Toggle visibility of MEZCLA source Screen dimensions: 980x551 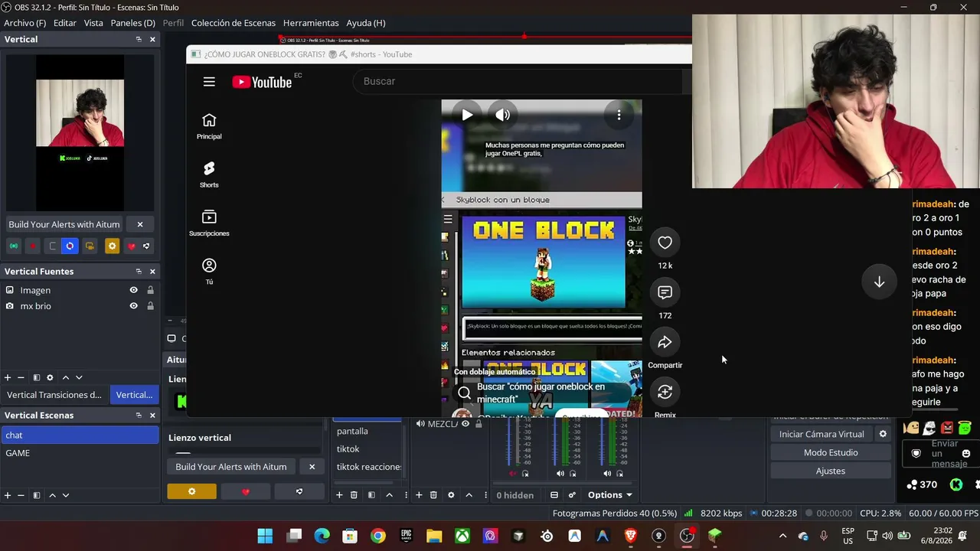pyautogui.click(x=465, y=423)
